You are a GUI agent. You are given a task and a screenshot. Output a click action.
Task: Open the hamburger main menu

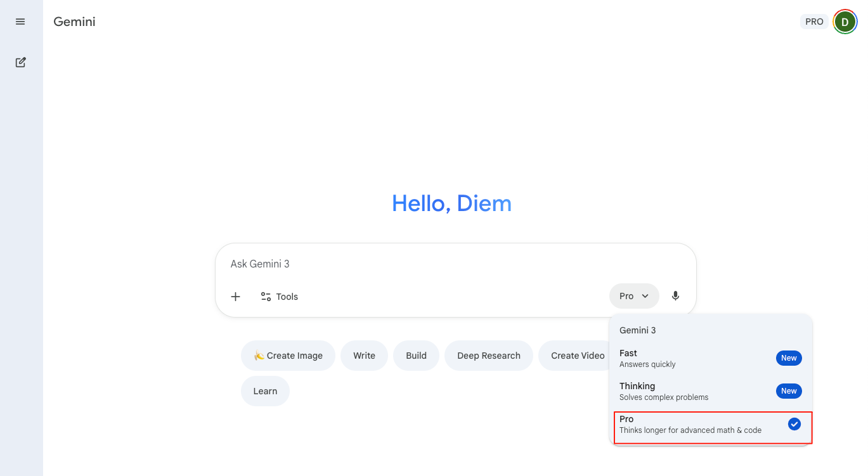20,22
